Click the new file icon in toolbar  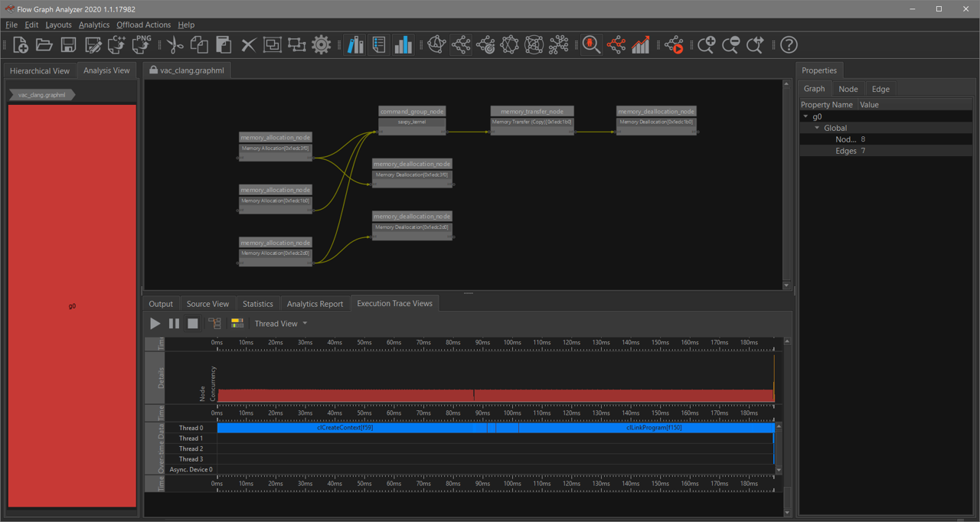[20, 45]
